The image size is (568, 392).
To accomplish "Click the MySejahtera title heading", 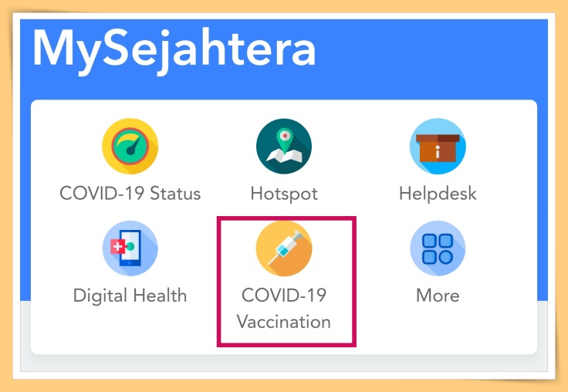I will 174,49.
